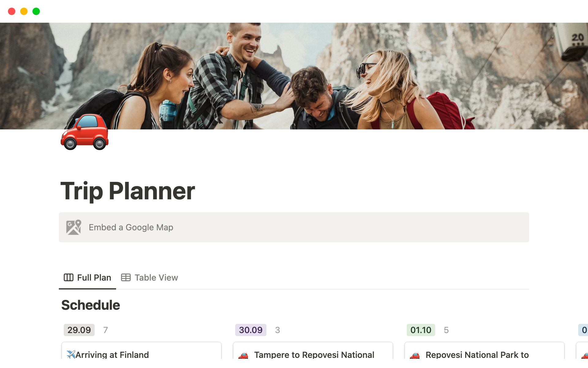Click the Trip Planner page title
588x368 pixels.
coord(128,191)
